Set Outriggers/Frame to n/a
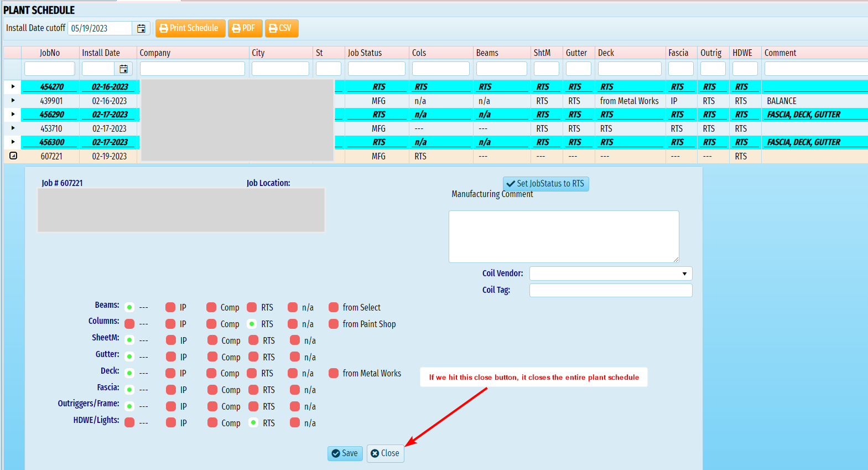868x470 pixels. pyautogui.click(x=295, y=406)
